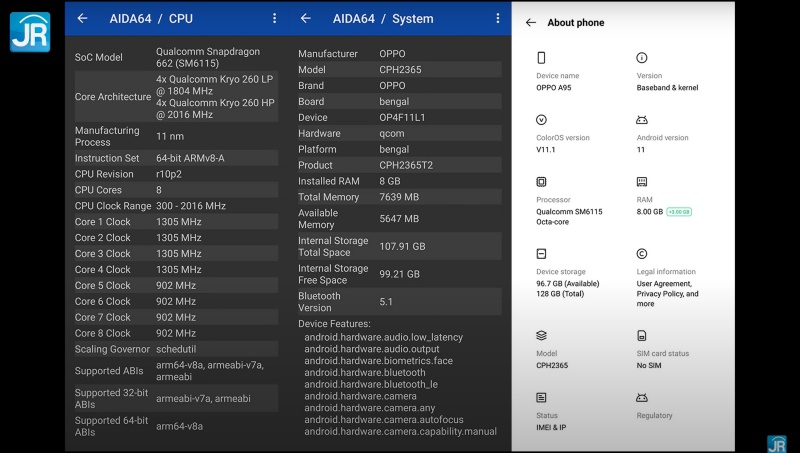Image resolution: width=800 pixels, height=453 pixels.
Task: Go back from AIDA64 System screen
Action: (x=306, y=18)
